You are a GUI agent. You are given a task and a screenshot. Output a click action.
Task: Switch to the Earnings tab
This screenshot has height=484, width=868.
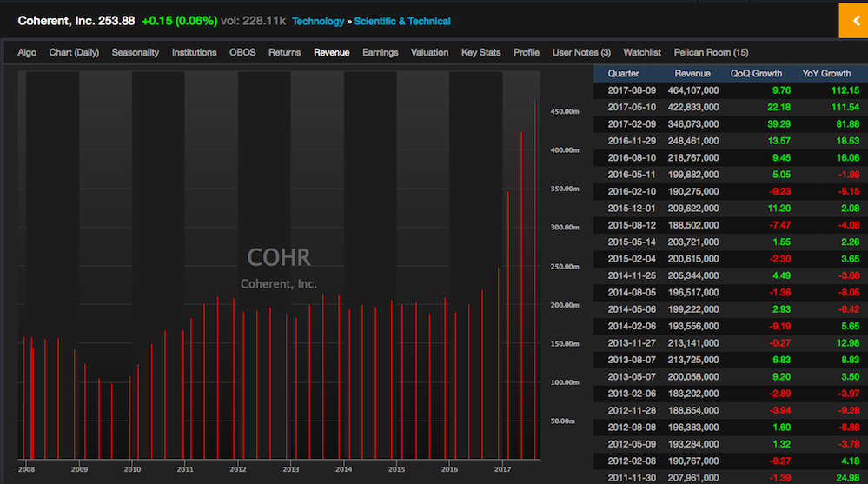coord(381,53)
